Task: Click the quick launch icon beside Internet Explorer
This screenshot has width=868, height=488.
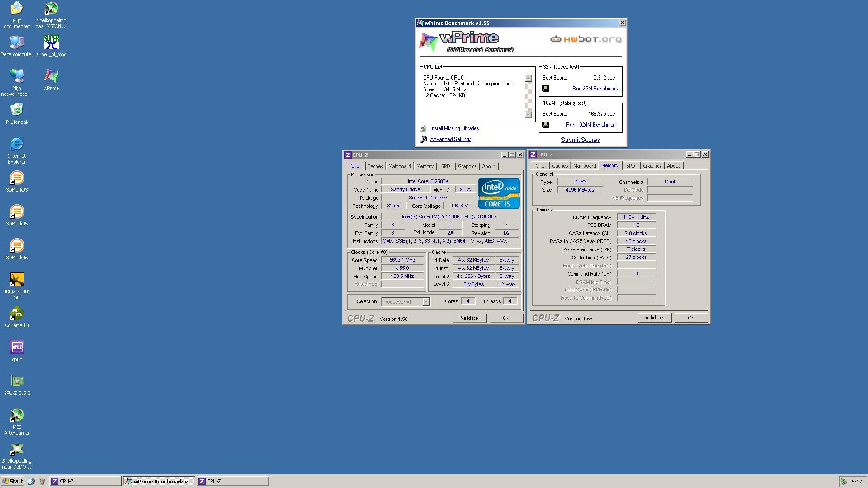Action: coord(42,481)
